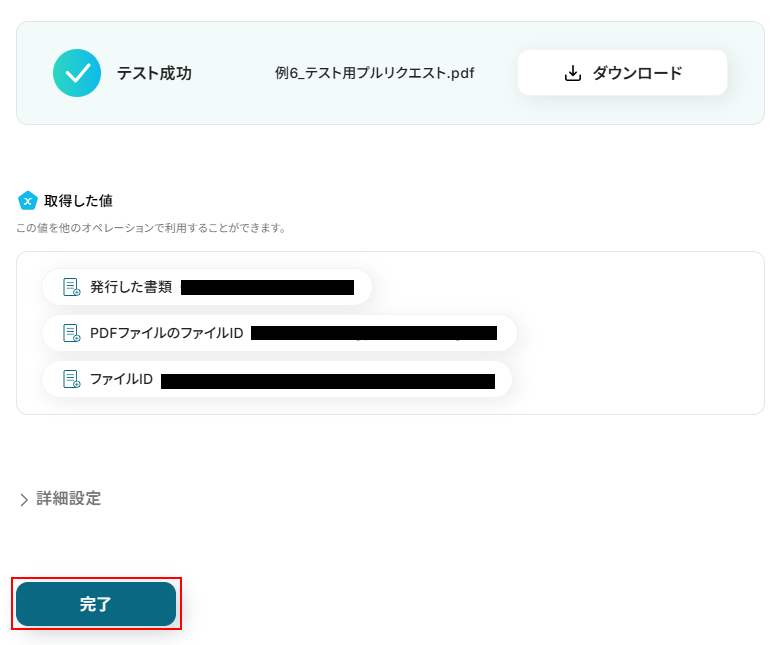Open the 詳細設定 section label
The image size is (774, 645).
[69, 498]
